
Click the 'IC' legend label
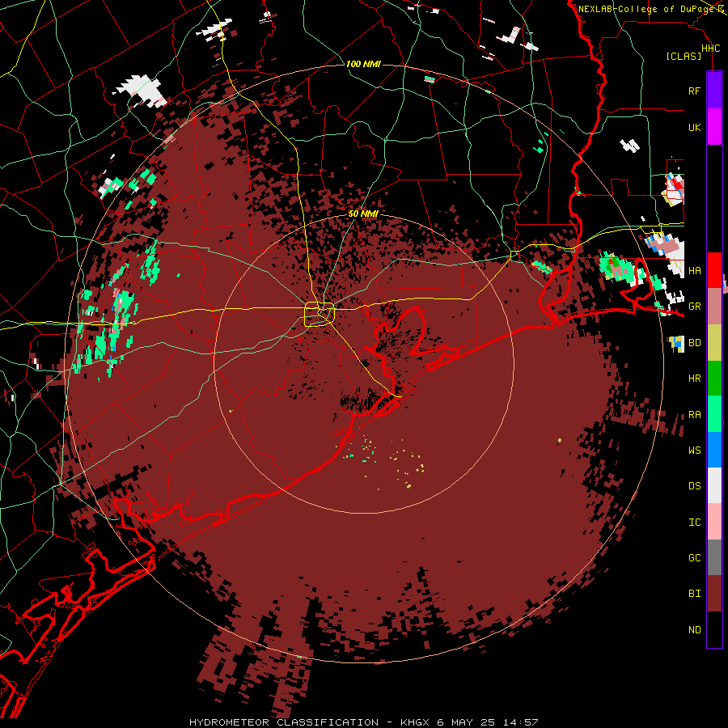pos(694,523)
